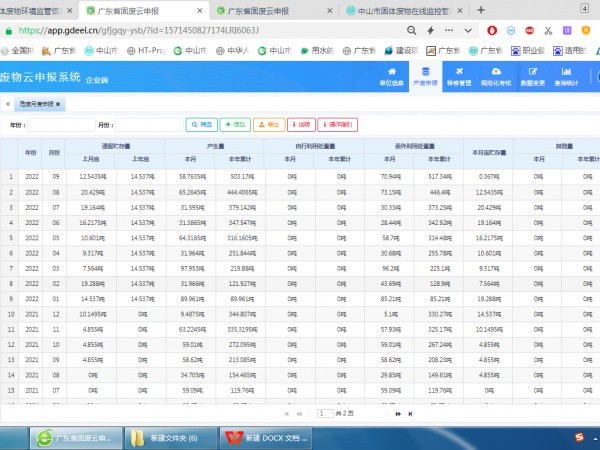
Task: Open the 查询统计 chart nav item
Action: (x=566, y=77)
